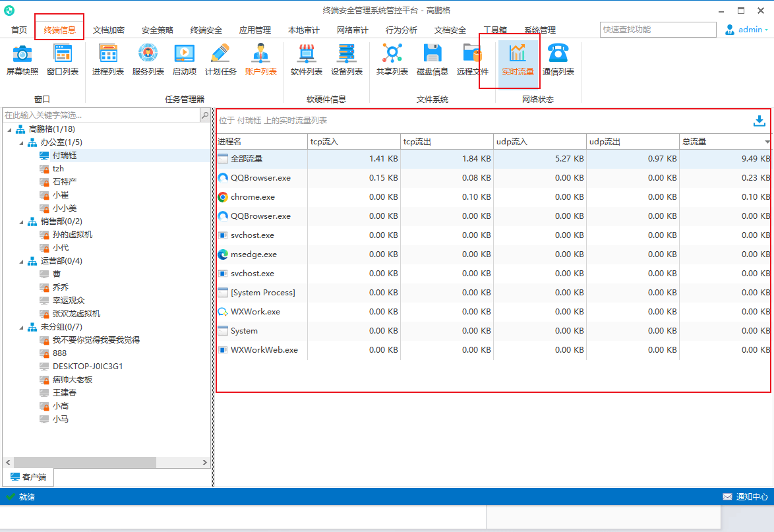Switch to the 文档加密 menu tab
774x532 pixels.
[109, 30]
